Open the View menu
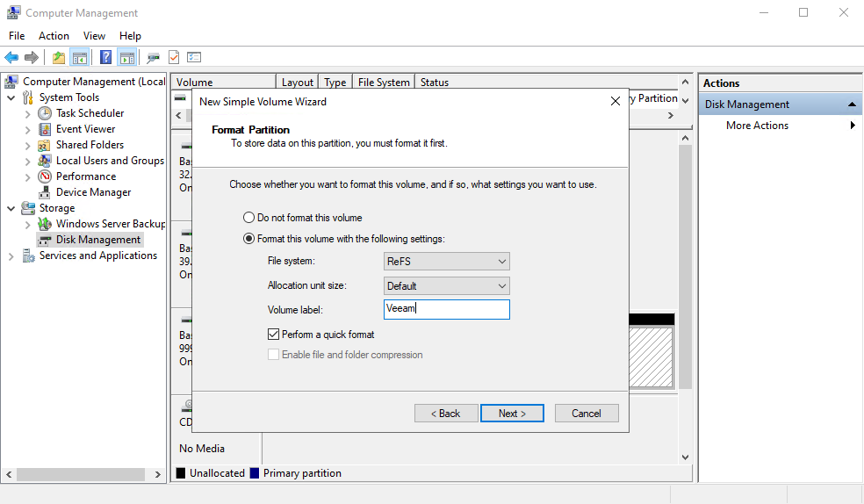The height and width of the screenshot is (504, 864). pyautogui.click(x=94, y=36)
